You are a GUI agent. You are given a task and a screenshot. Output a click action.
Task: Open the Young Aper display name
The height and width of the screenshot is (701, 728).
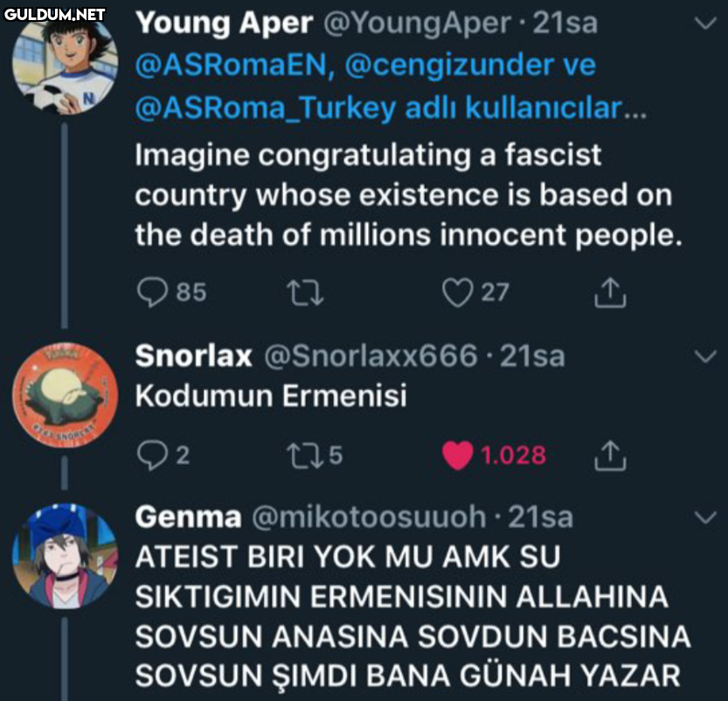[224, 24]
